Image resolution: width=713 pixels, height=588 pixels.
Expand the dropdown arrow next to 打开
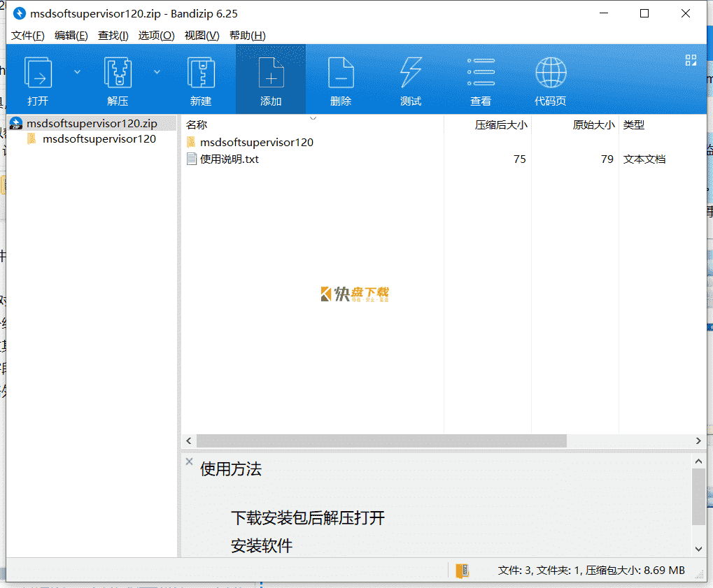[77, 72]
